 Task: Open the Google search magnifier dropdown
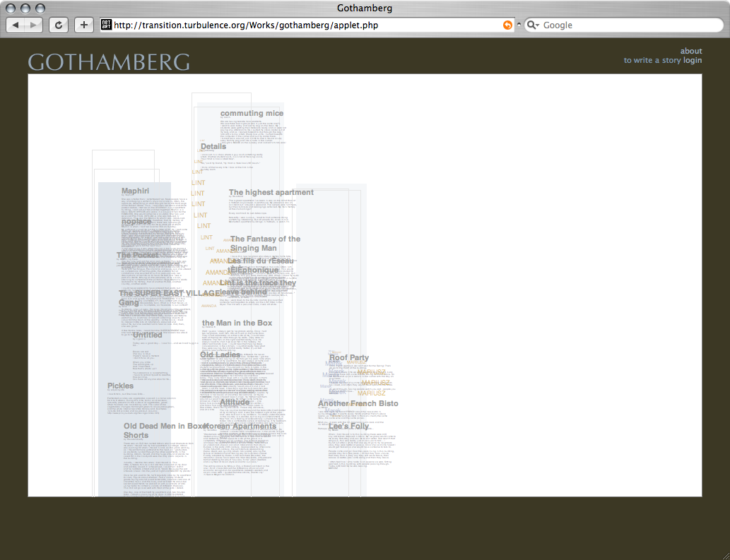coord(533,25)
